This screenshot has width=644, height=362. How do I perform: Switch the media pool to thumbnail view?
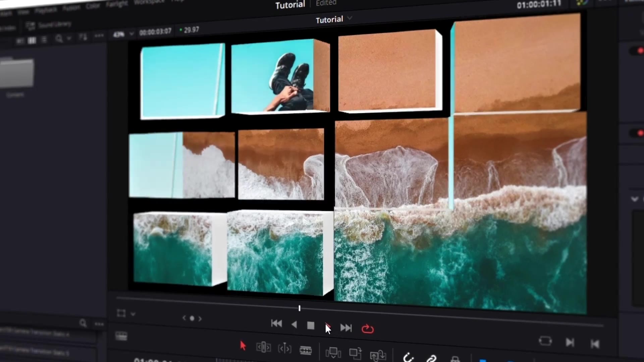coord(32,41)
